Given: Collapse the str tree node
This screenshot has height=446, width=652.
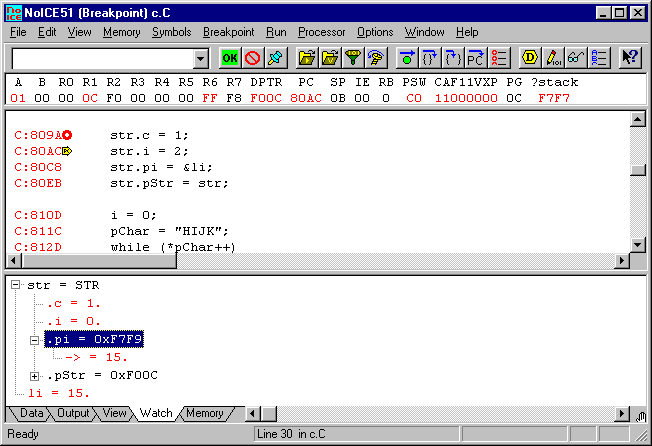Looking at the screenshot, I should [x=15, y=285].
